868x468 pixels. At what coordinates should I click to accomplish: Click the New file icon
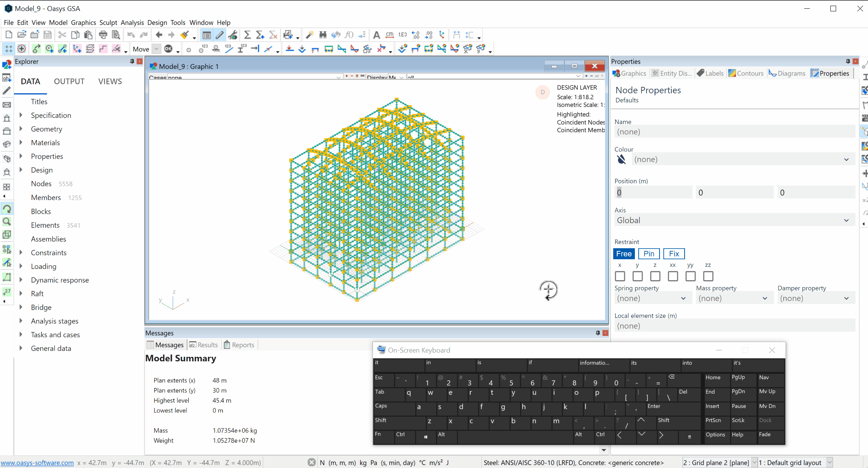pos(8,35)
